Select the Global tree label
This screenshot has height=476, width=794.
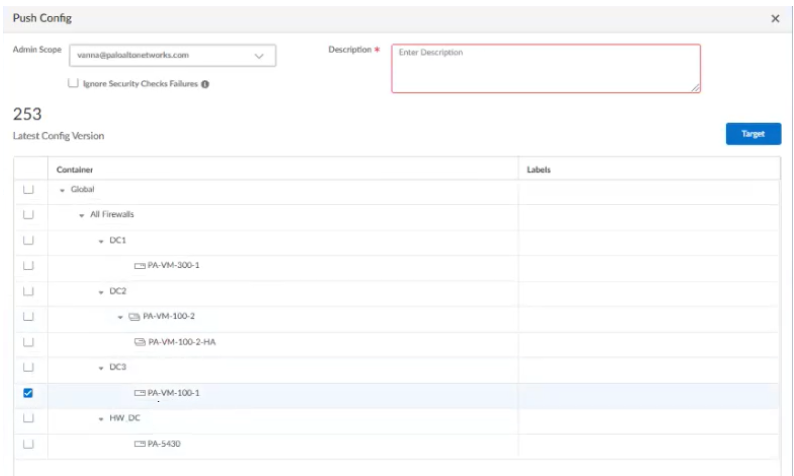(83, 189)
